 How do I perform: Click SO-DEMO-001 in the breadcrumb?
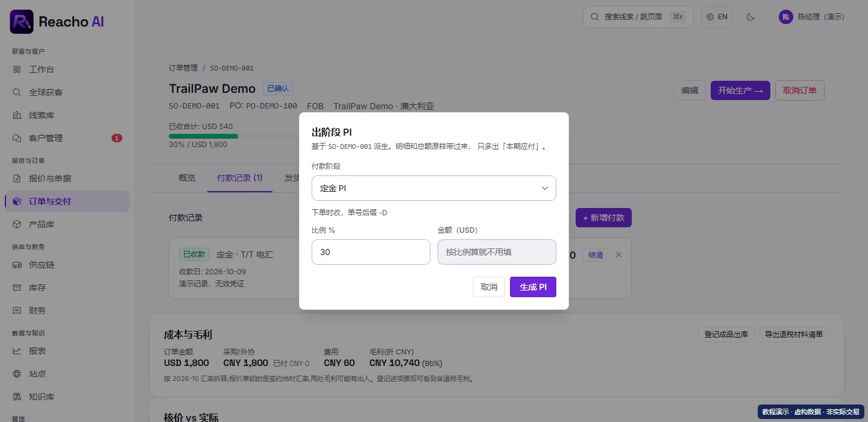point(231,68)
